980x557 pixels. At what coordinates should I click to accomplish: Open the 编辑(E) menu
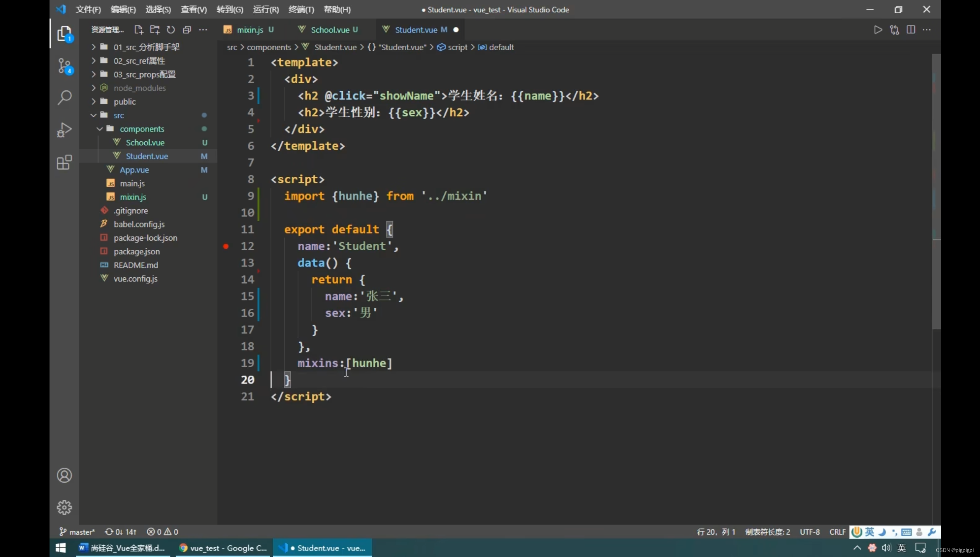coord(123,9)
